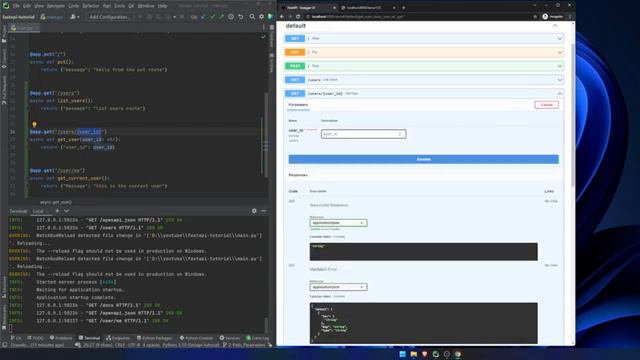Open the Endpoints tool window
The image size is (640, 360).
118,338
